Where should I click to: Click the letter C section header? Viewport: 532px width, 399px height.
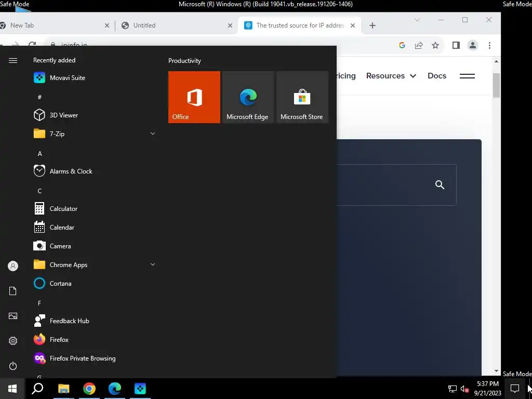[x=39, y=191]
